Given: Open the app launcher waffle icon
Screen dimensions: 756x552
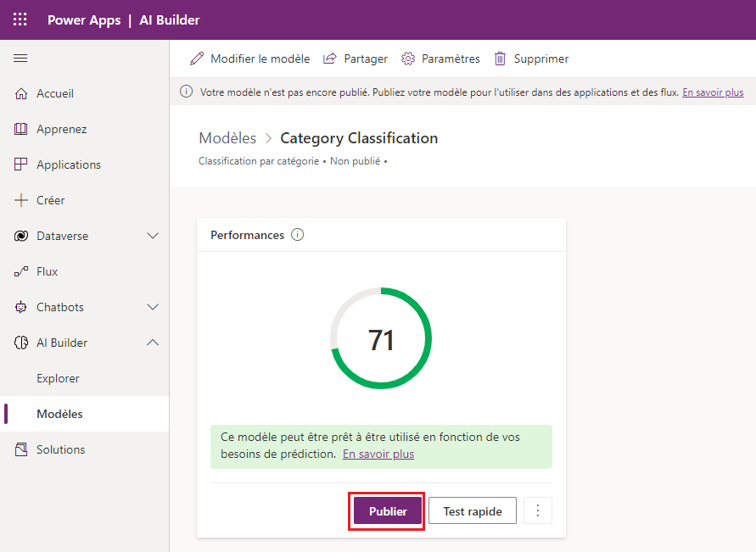Looking at the screenshot, I should [20, 20].
